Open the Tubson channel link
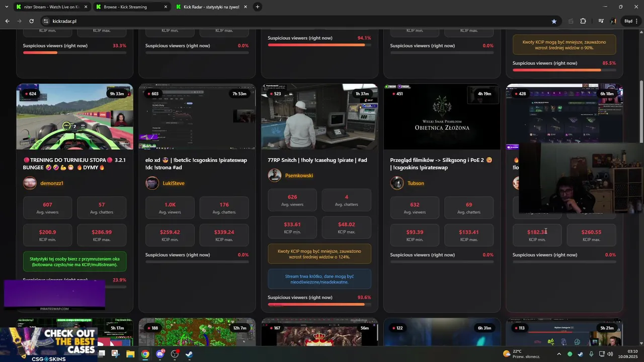This screenshot has height=362, width=644. (x=416, y=184)
